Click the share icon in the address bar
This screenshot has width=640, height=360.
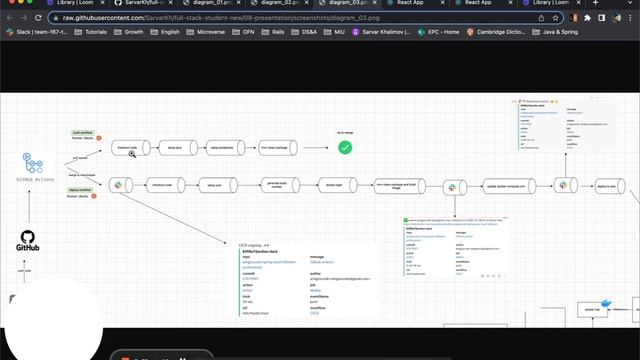541,18
